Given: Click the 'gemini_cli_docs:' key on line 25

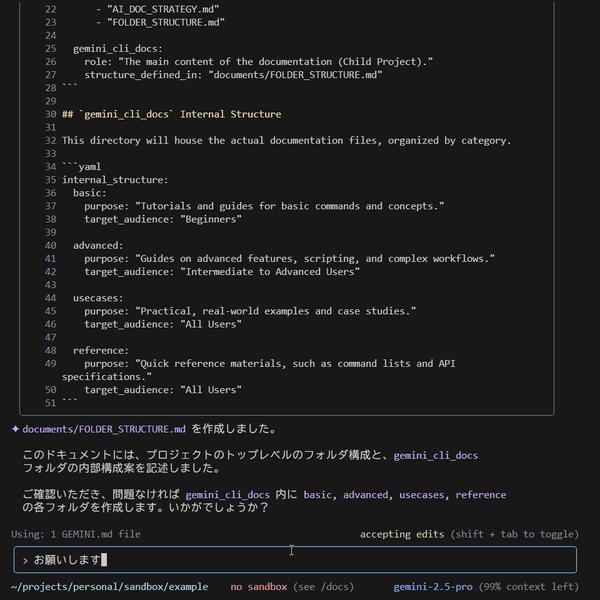Looking at the screenshot, I should (x=118, y=49).
